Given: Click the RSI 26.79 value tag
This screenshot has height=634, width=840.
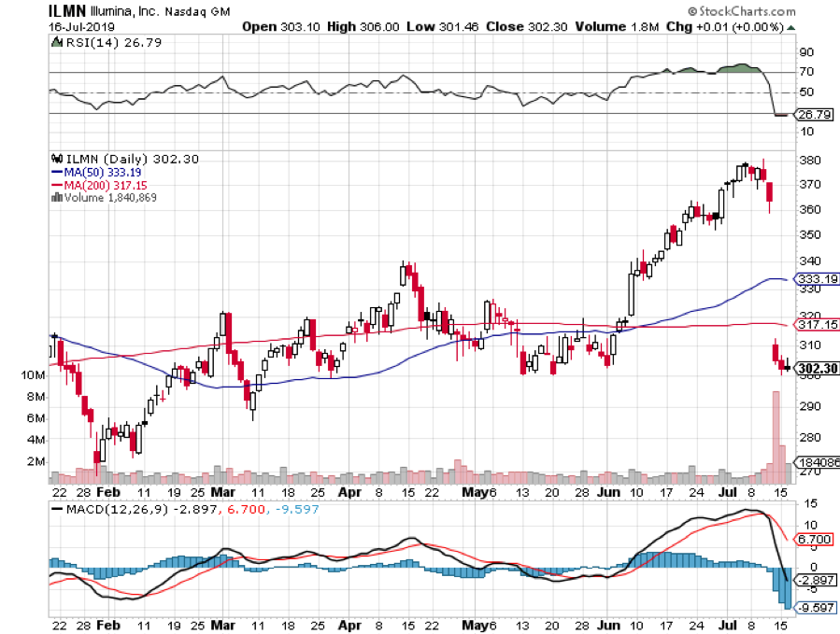Looking at the screenshot, I should click(x=813, y=115).
